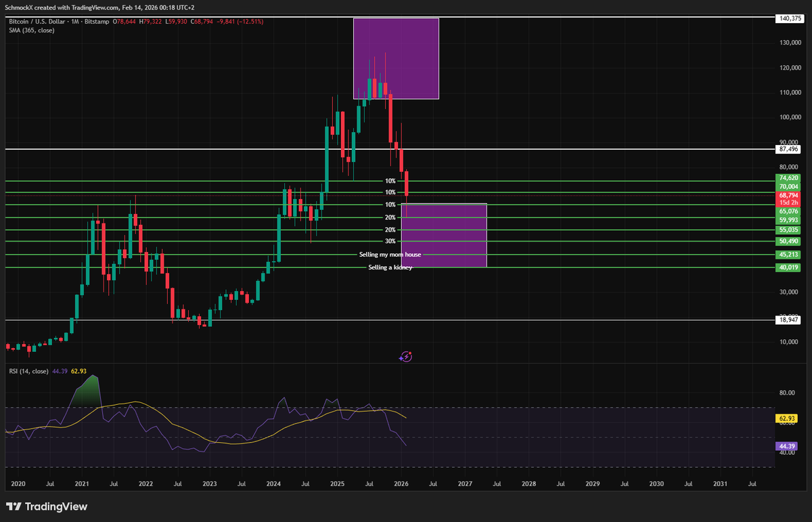812x522 pixels.
Task: Select the 'Selling my mom house' text label
Action: 390,255
